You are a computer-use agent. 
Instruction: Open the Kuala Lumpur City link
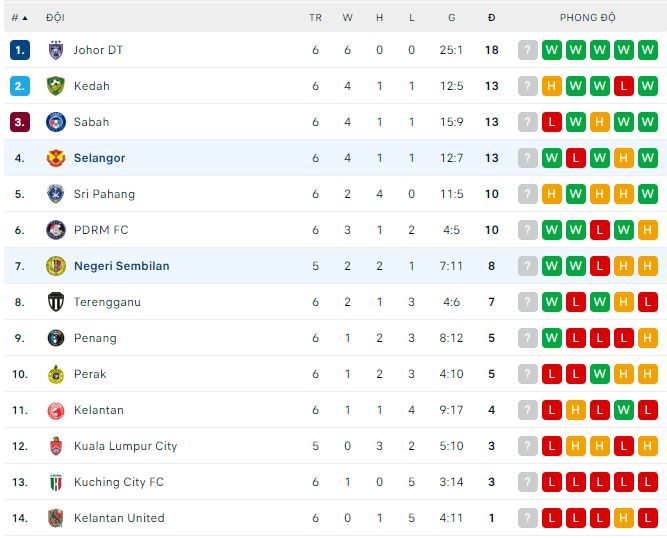coord(125,446)
